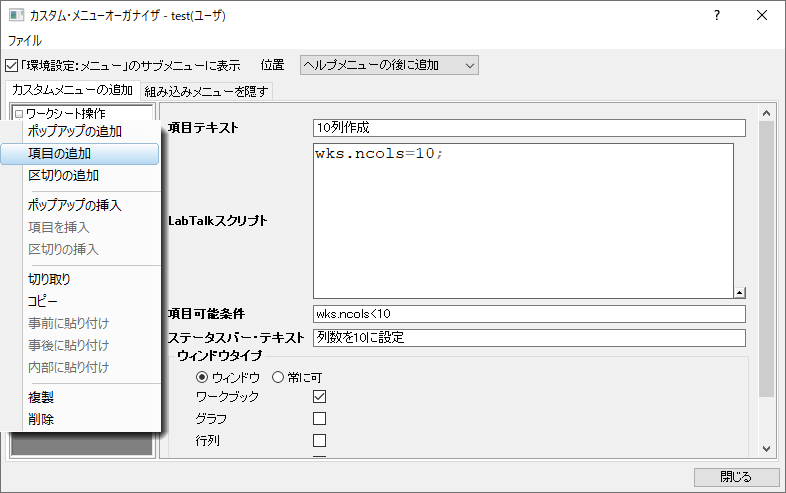Choose 項目の追加 from context menu

[x=80, y=153]
